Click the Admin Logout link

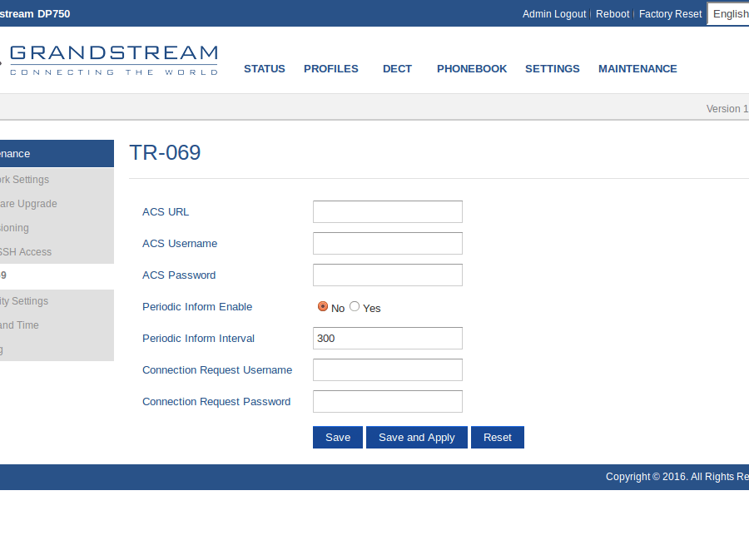click(553, 14)
